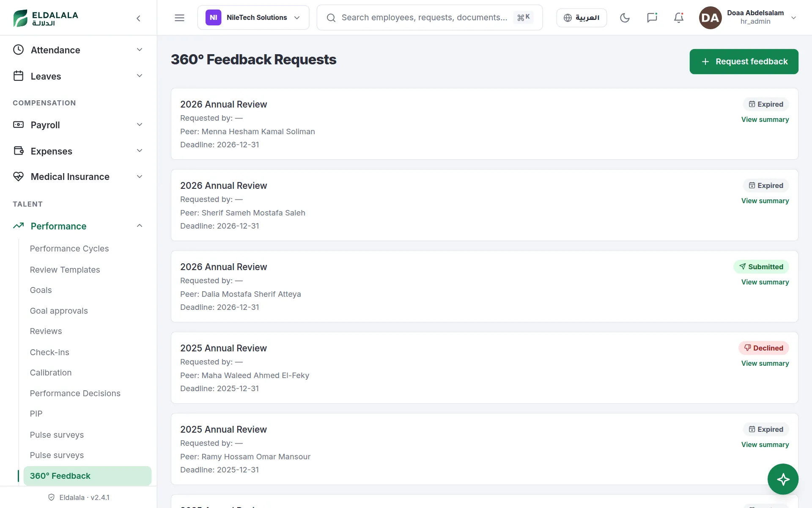Open the hamburger menu icon
Image resolution: width=812 pixels, height=508 pixels.
point(179,18)
